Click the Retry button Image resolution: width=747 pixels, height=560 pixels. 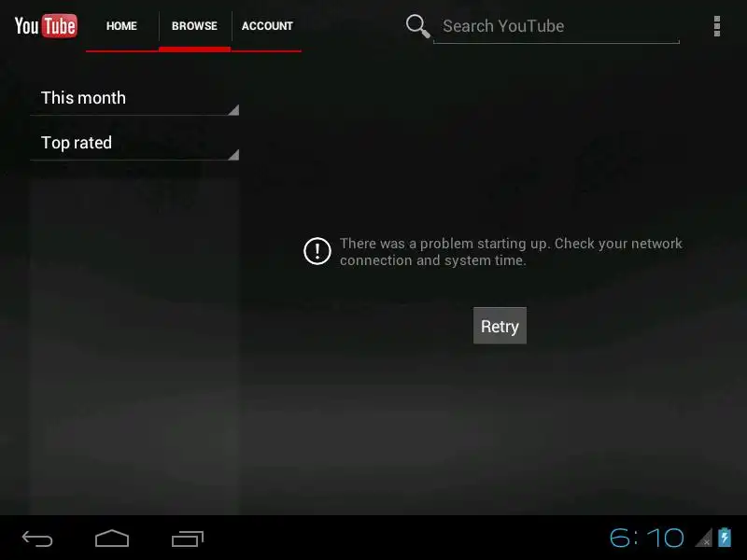500,326
